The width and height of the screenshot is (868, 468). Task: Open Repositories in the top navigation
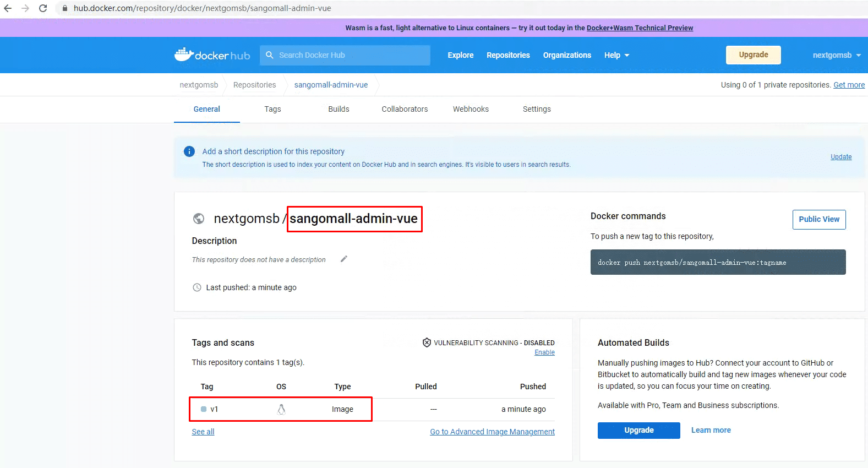[508, 55]
